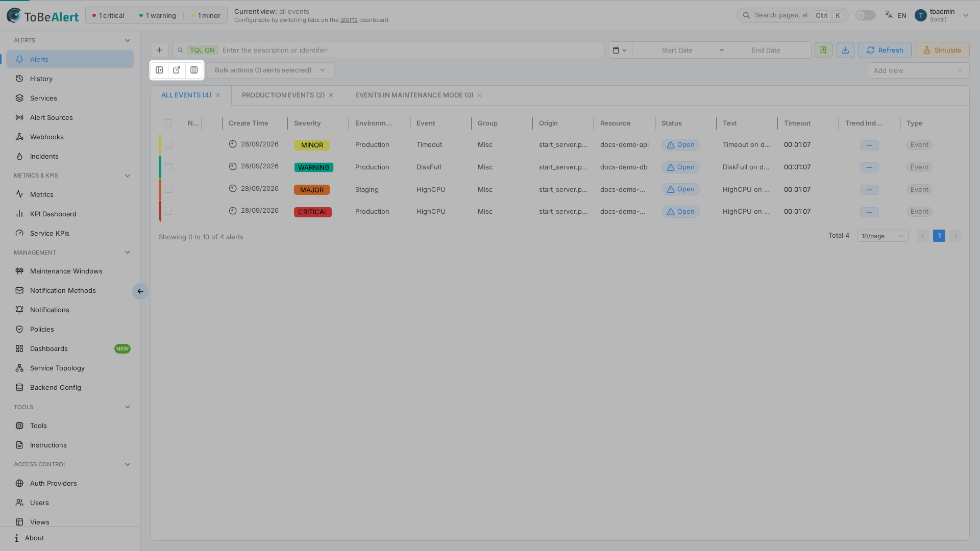
Task: Switch to PRODUCTION EVENTS (2) tab
Action: [x=283, y=95]
